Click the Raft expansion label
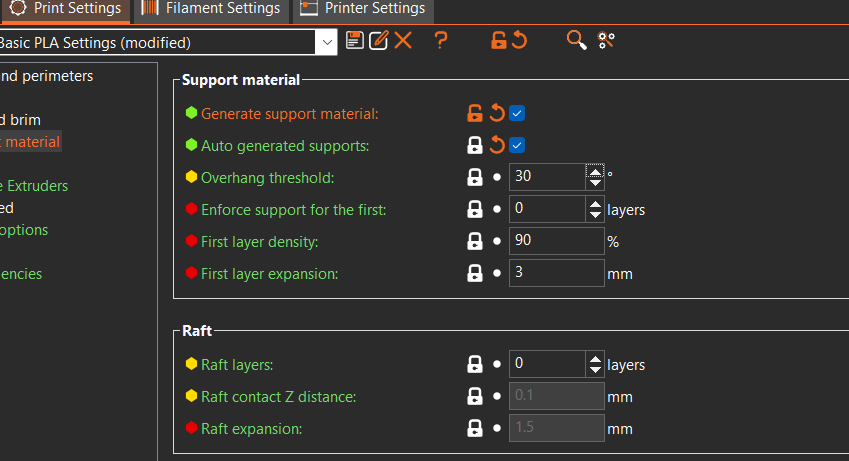 (252, 428)
